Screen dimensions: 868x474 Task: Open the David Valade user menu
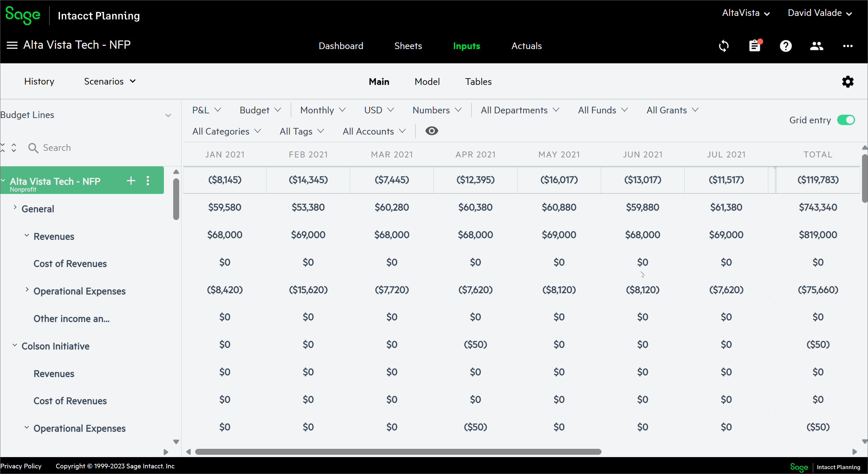pos(820,13)
